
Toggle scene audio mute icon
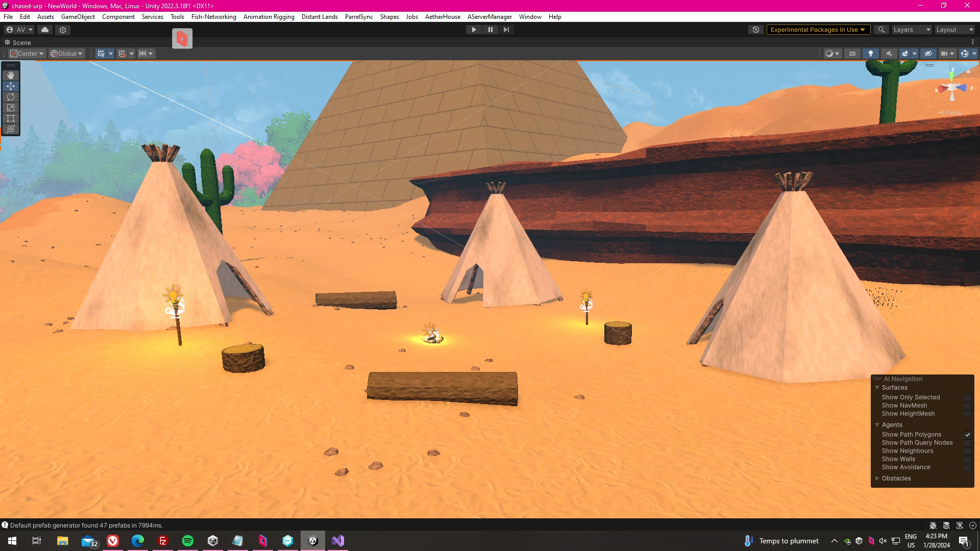pos(889,54)
